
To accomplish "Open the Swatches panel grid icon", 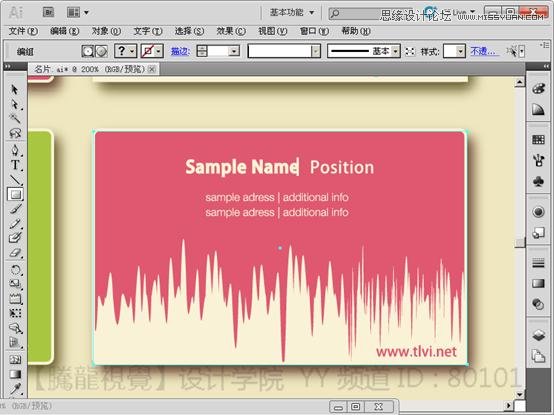I will tap(538, 140).
